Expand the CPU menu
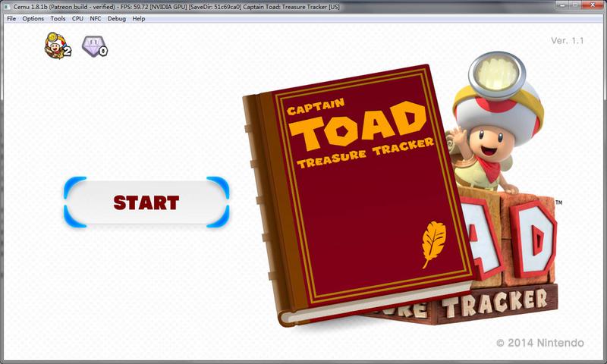607x364 pixels. 77,18
